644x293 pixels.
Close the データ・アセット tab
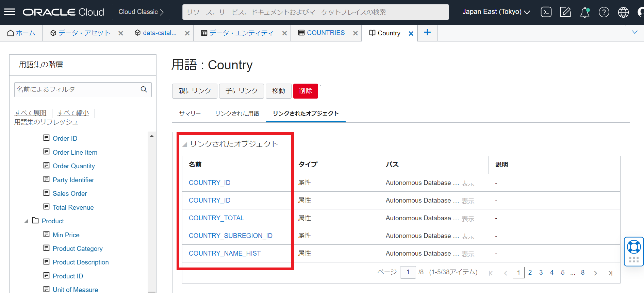pyautogui.click(x=120, y=33)
